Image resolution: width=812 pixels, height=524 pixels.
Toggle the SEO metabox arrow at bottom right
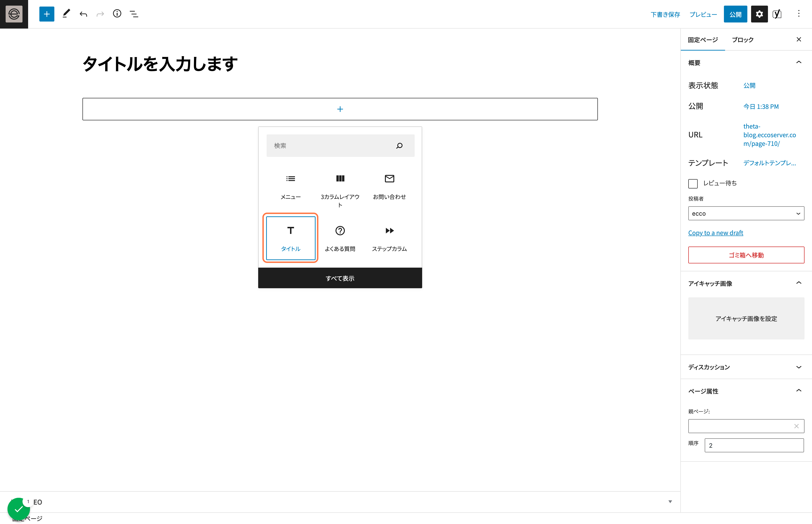(x=670, y=502)
